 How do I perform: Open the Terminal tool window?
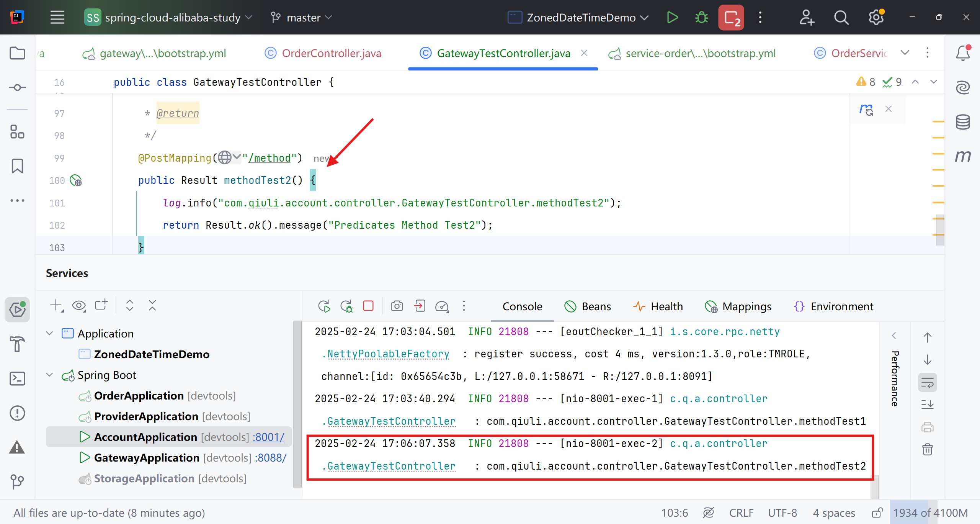pos(17,378)
